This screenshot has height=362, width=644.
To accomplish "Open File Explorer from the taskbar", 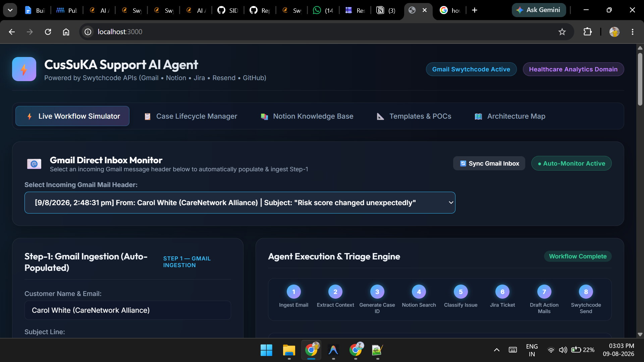I will pos(289,350).
